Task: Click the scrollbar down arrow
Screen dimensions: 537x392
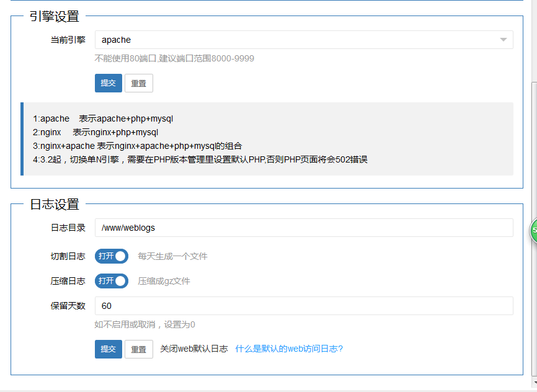Action: point(535,381)
